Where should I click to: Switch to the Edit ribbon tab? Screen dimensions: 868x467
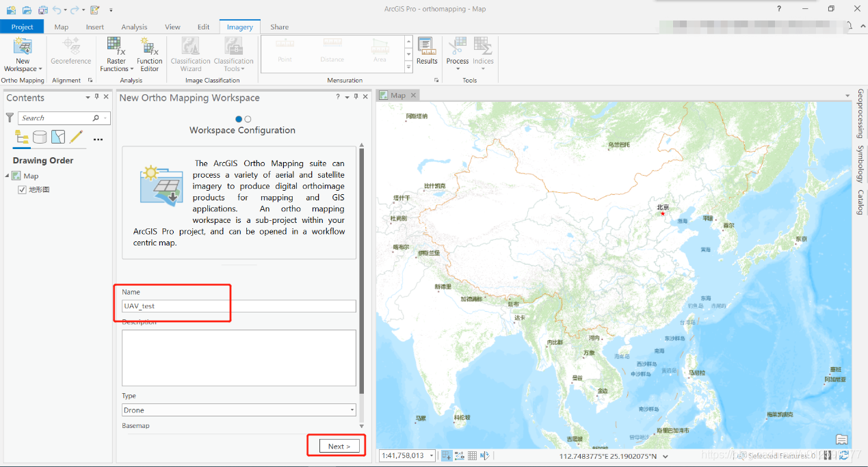[x=204, y=27]
